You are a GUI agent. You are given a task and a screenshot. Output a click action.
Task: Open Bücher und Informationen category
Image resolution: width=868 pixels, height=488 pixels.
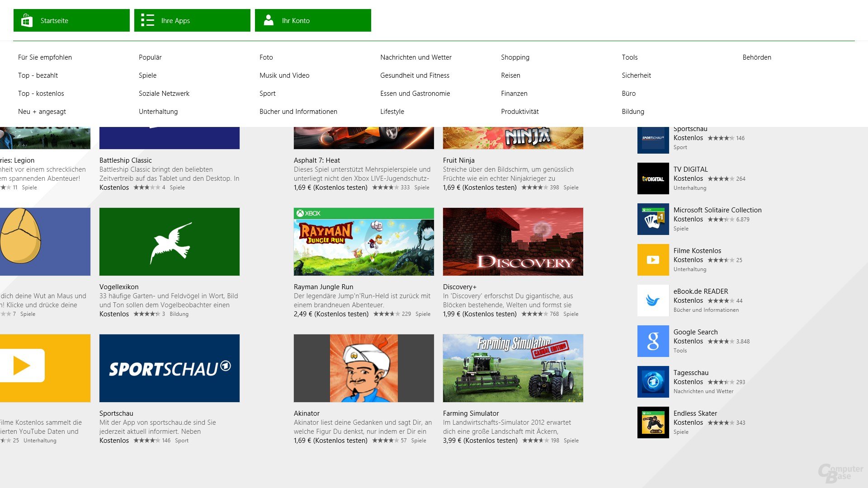[x=298, y=112]
